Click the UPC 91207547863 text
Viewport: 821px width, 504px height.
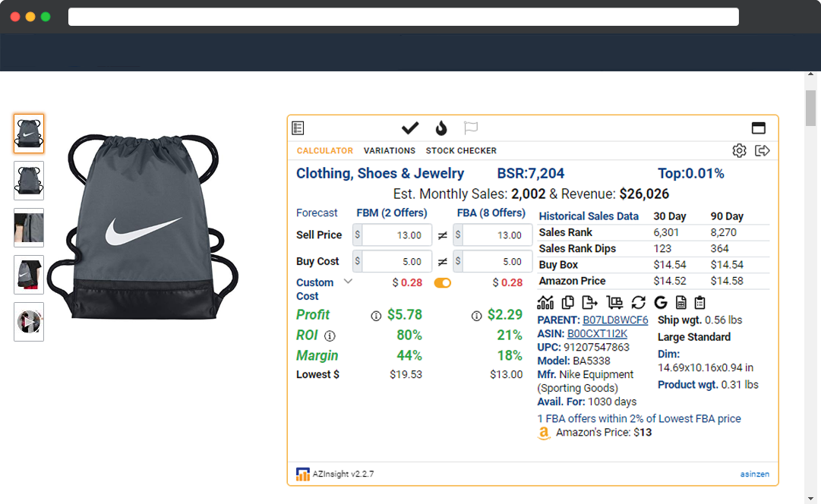(583, 347)
